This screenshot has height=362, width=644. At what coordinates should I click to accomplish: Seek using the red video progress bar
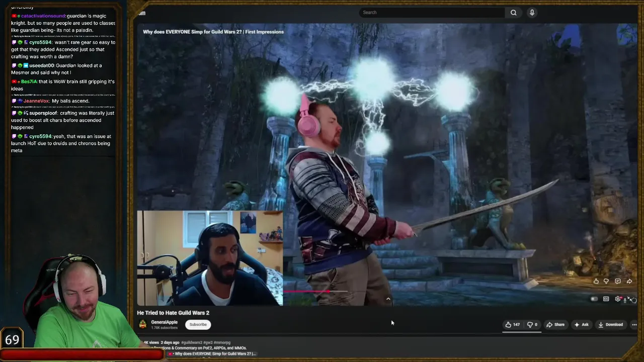coord(315,291)
